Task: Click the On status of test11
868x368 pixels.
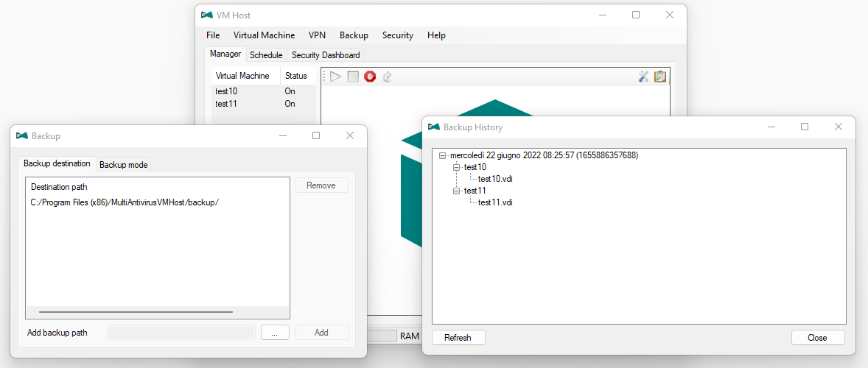Action: (x=290, y=103)
